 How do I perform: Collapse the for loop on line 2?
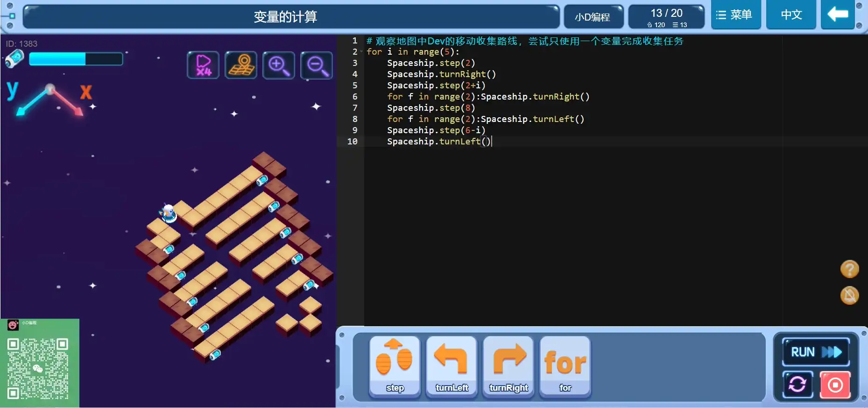coord(361,52)
